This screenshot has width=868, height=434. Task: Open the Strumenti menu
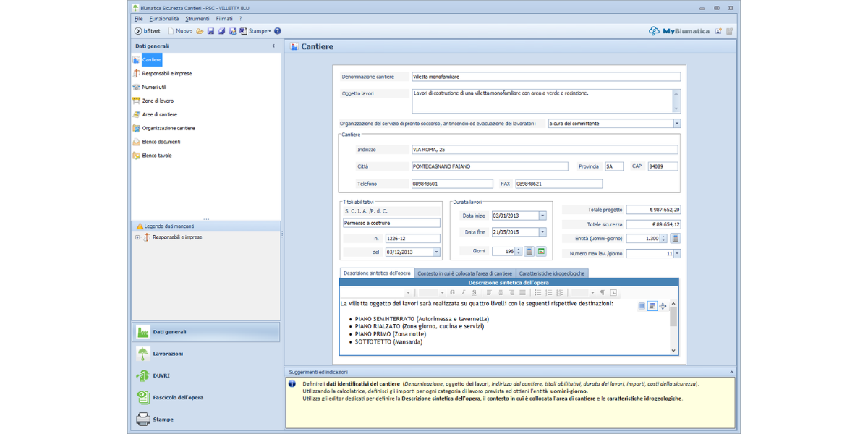coord(197,18)
